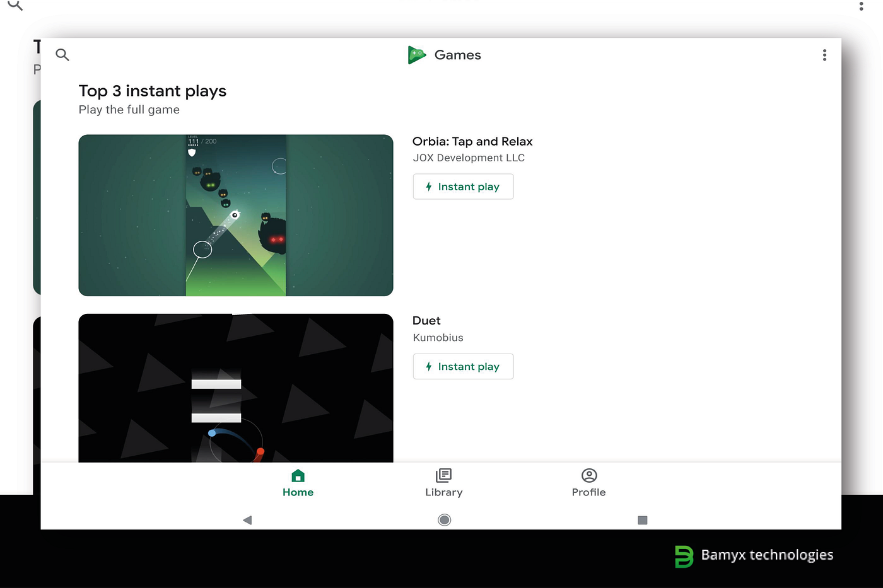Start Instant play for Orbia: Tap and Relax
This screenshot has width=883, height=588.
pos(463,187)
